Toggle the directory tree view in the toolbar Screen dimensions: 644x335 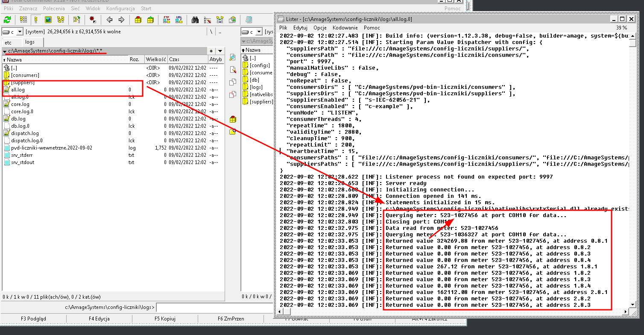coord(61,20)
